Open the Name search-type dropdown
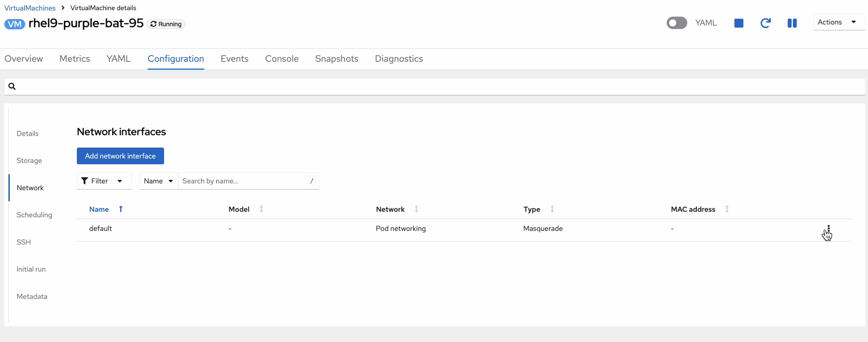 158,181
